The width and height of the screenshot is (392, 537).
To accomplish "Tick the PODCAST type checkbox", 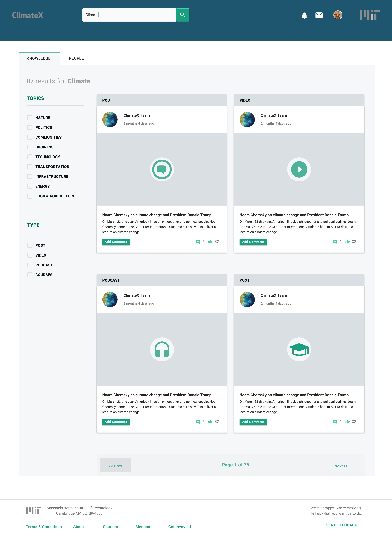I will 30,265.
